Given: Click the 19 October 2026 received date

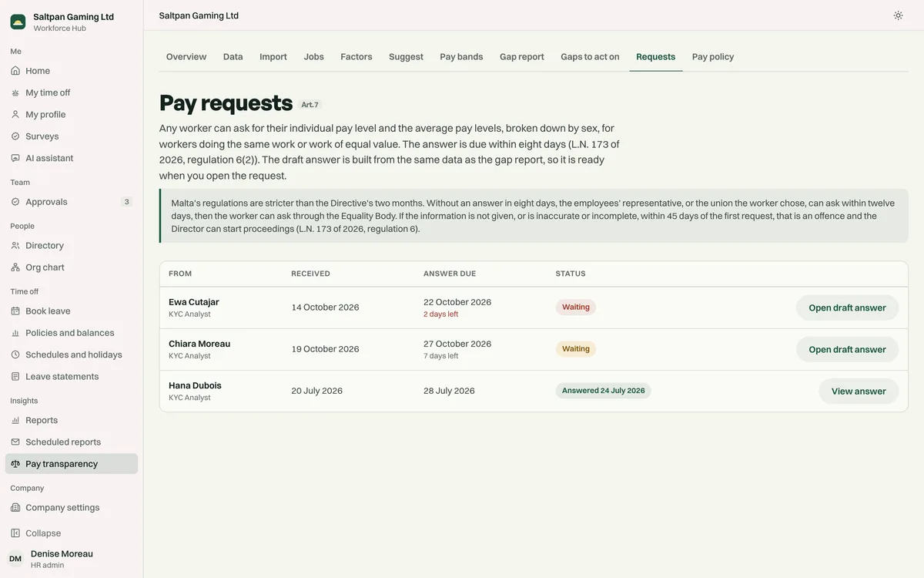Looking at the screenshot, I should [325, 349].
